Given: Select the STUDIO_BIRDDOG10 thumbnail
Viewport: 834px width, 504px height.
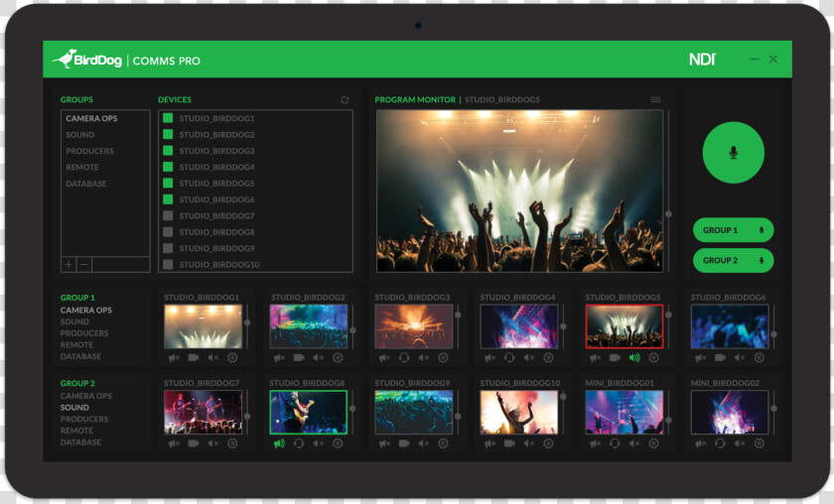Looking at the screenshot, I should (518, 412).
